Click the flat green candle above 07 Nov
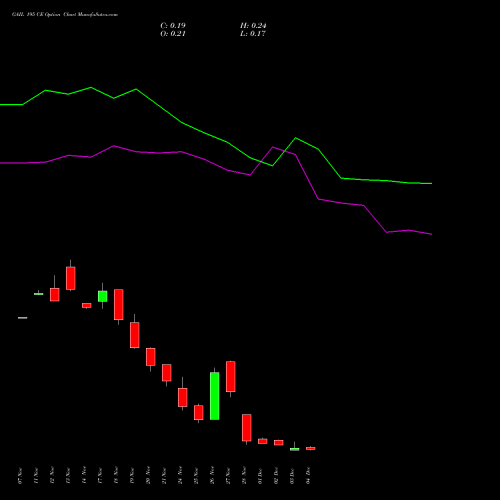Screen dimensions: 500x500 coord(23,318)
